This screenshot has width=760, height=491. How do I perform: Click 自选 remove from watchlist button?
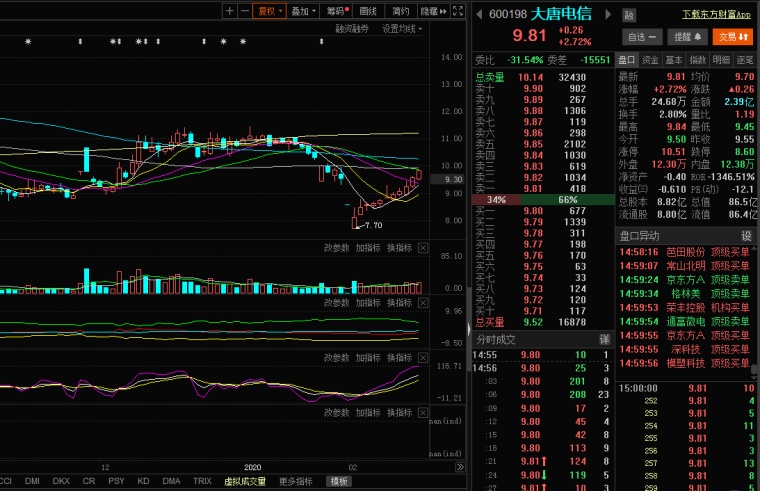coord(642,37)
